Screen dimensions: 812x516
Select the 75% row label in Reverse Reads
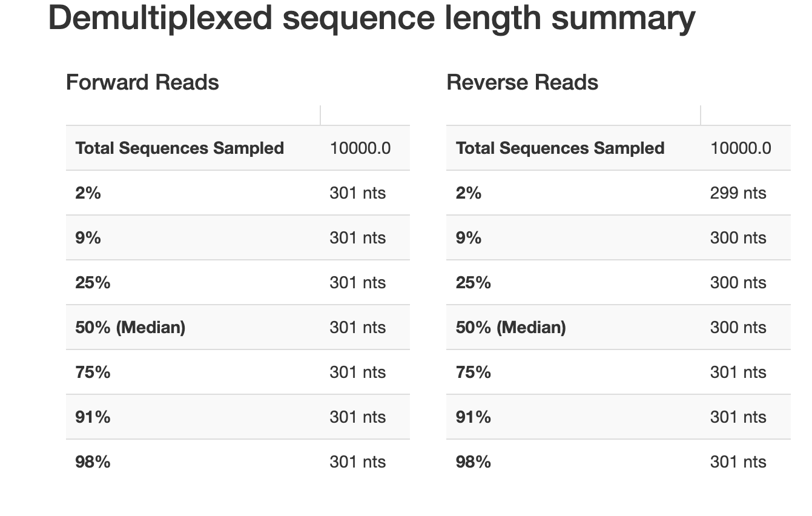pyautogui.click(x=473, y=372)
